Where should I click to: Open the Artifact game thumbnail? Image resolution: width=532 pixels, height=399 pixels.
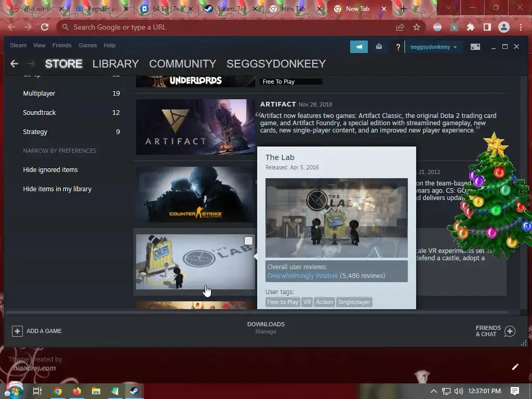point(195,127)
